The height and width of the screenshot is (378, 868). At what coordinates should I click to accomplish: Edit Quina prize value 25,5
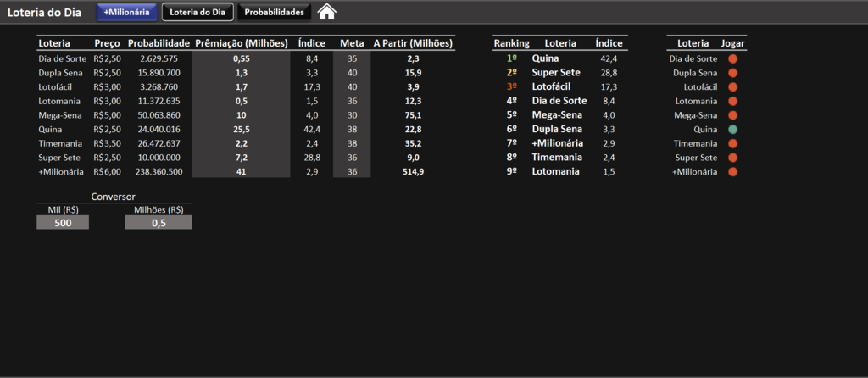coord(241,130)
